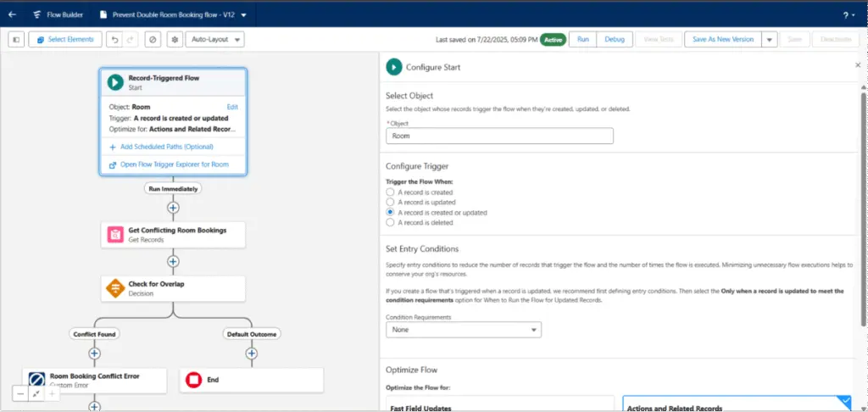Select the Room Booking Conflict Error icon
The height and width of the screenshot is (412, 868).
point(36,379)
